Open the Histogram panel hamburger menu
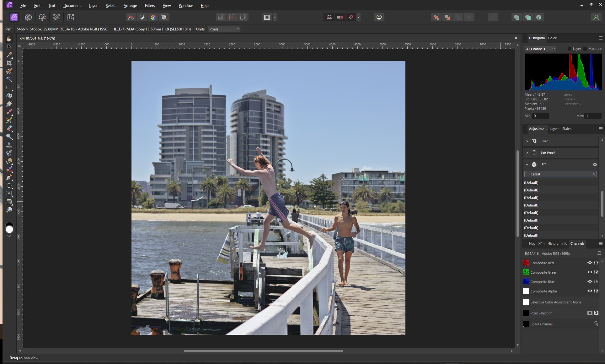Image resolution: width=605 pixels, height=364 pixels. point(601,38)
